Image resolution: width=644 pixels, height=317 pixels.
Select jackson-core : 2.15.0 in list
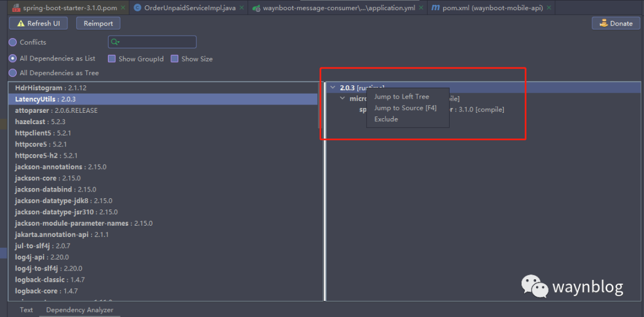point(163,178)
